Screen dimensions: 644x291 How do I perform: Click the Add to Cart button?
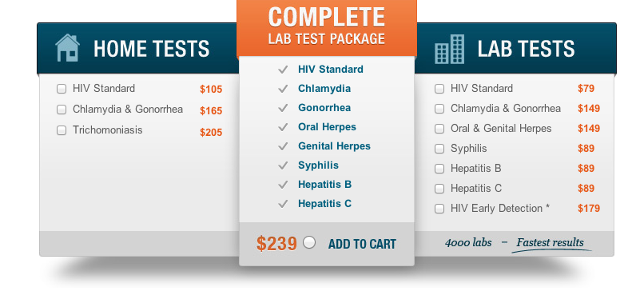point(362,244)
